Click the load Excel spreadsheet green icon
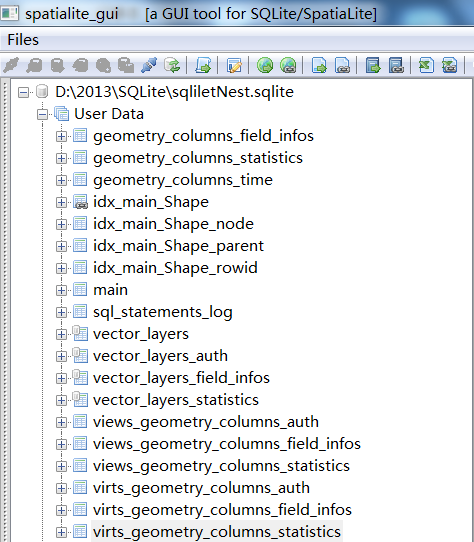 point(426,65)
